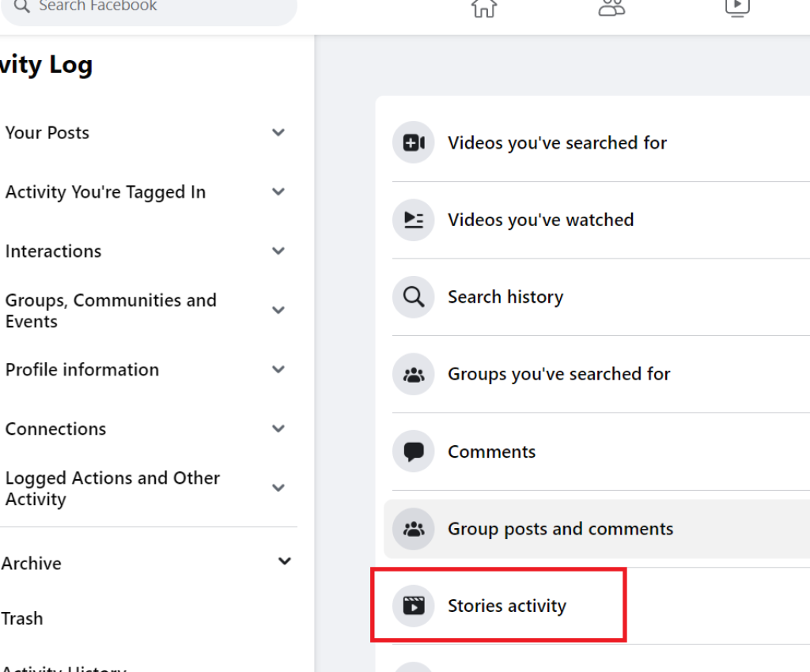Click the Search Facebook input field

pos(149,7)
